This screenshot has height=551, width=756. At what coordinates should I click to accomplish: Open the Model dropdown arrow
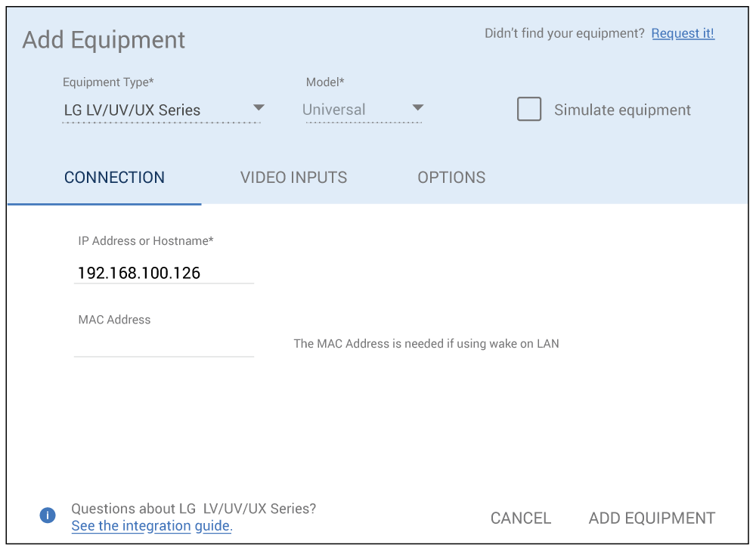417,107
